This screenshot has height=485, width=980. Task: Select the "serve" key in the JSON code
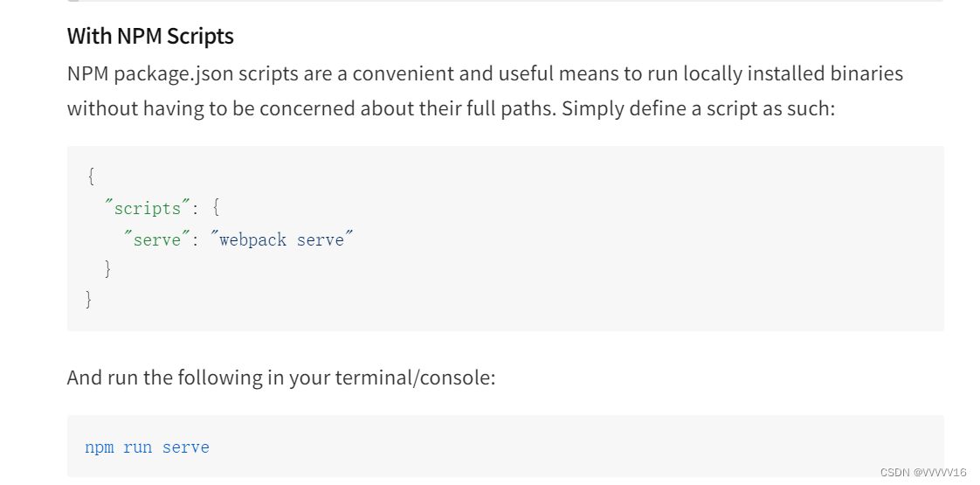[157, 239]
